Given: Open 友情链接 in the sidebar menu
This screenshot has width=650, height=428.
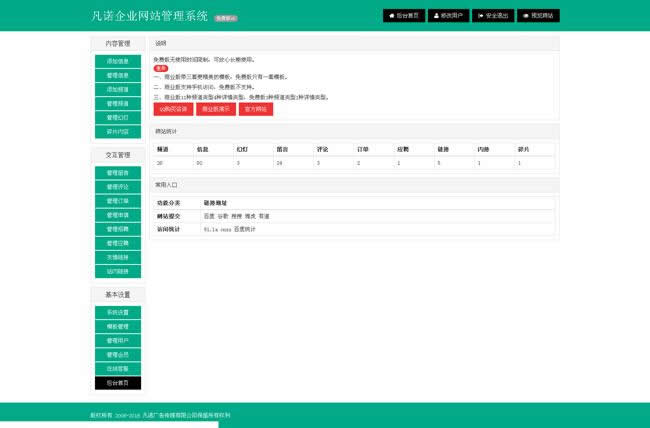Looking at the screenshot, I should coord(118,257).
